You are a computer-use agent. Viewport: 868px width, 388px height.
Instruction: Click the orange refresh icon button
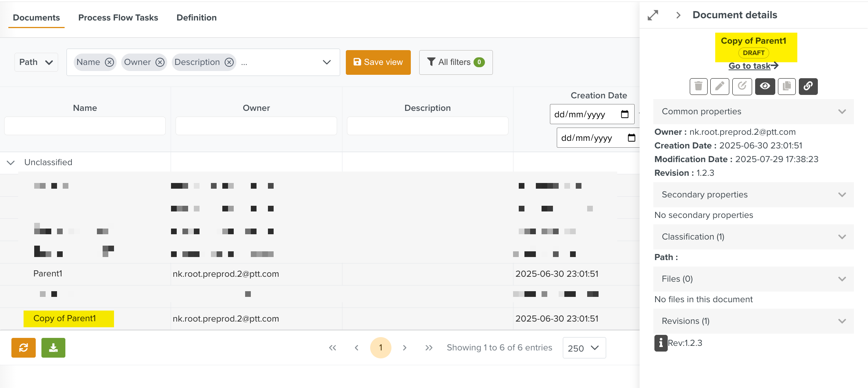click(x=24, y=348)
